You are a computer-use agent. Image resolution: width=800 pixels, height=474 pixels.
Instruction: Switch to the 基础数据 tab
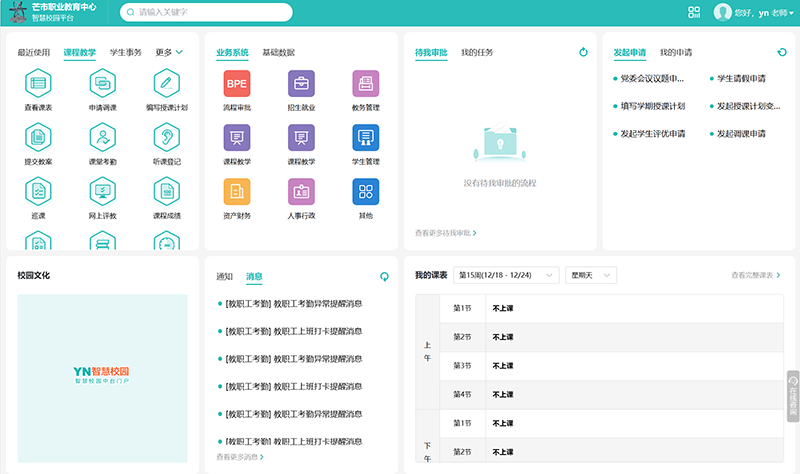click(x=278, y=52)
